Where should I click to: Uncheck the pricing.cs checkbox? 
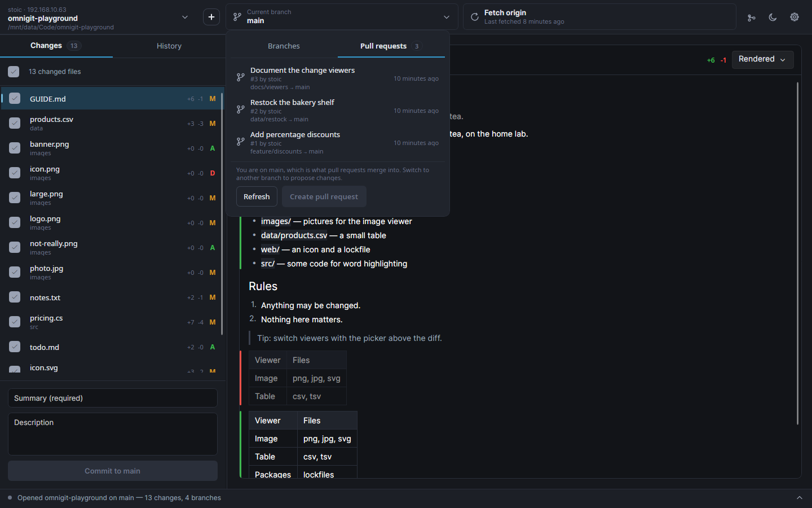pos(15,322)
